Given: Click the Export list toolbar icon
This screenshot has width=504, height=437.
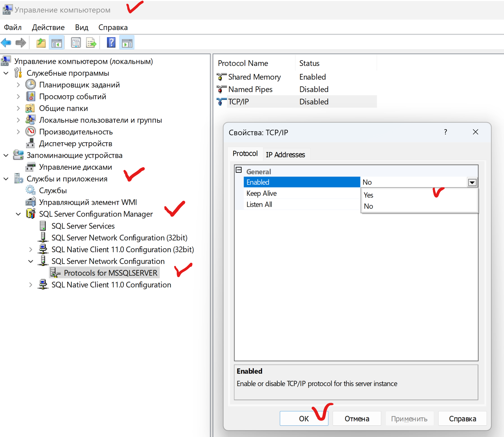Looking at the screenshot, I should click(x=91, y=43).
